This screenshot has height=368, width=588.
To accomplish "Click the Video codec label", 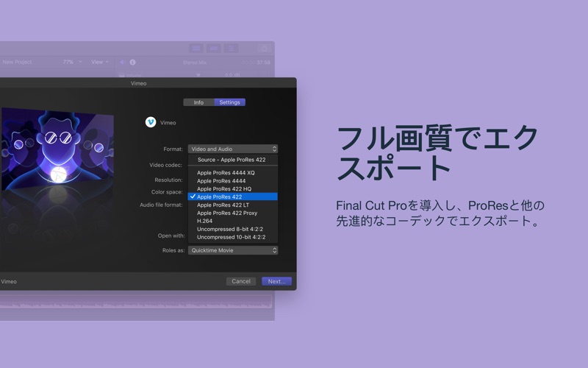I will 166,165.
